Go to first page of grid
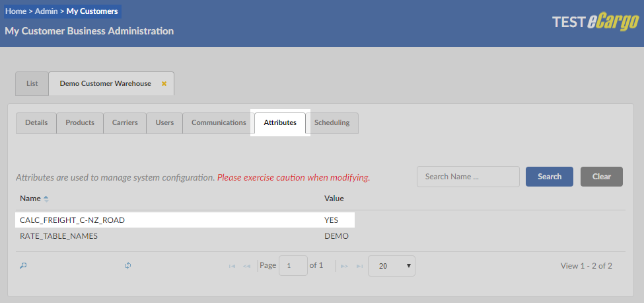 coord(232,266)
